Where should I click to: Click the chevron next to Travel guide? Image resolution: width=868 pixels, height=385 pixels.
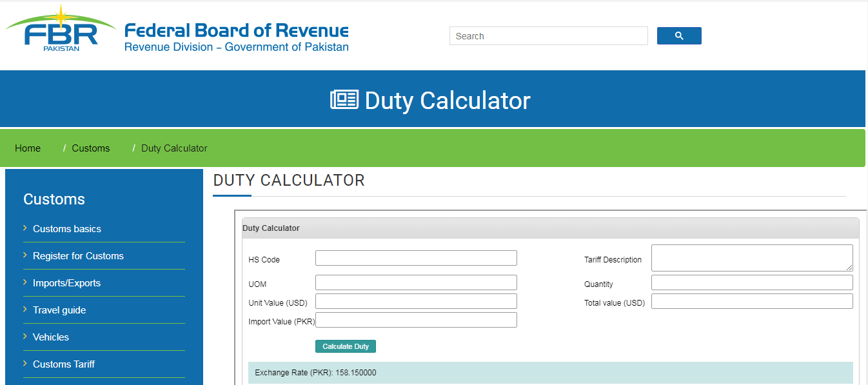tap(25, 310)
